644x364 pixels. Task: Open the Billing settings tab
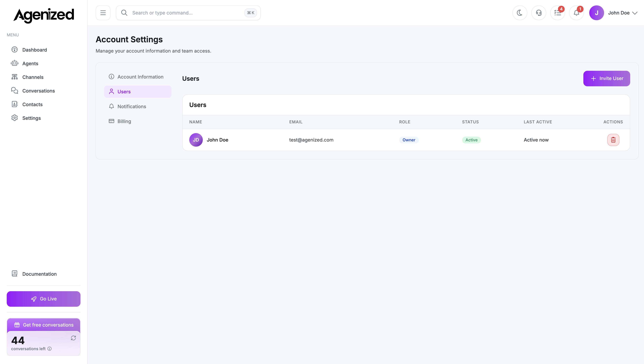coord(138,121)
